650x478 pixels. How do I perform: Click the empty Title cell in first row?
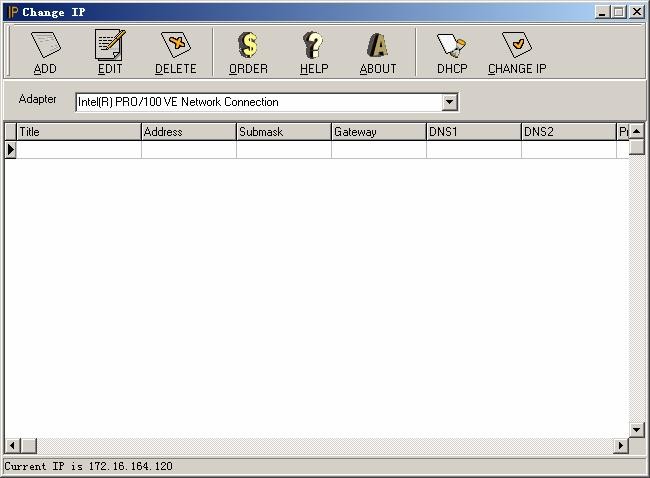(x=79, y=150)
